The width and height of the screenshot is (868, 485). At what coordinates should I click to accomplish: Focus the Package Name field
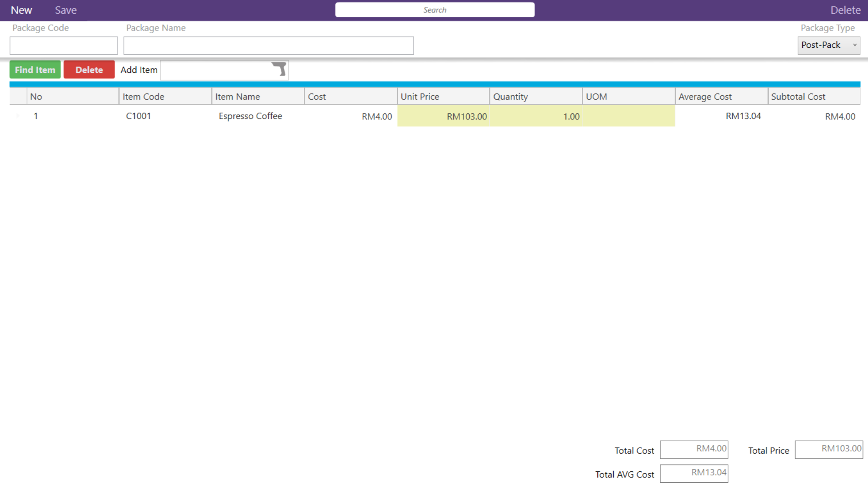pyautogui.click(x=268, y=46)
